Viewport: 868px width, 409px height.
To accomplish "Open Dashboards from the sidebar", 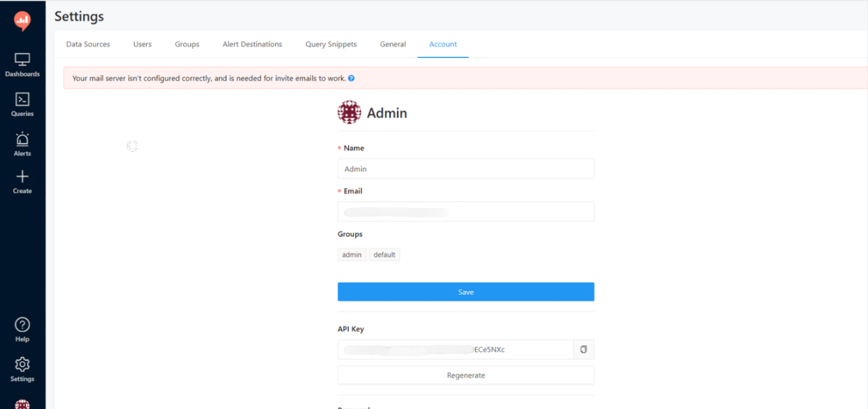I will 22,64.
